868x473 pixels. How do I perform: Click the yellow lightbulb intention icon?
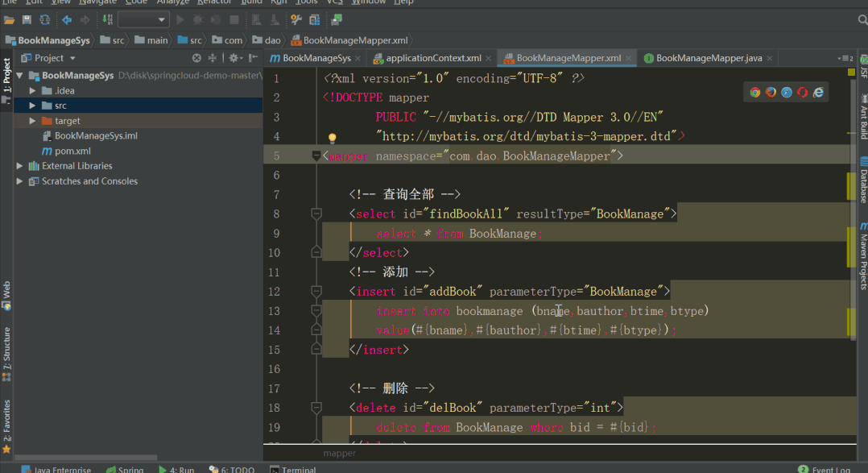[332, 138]
